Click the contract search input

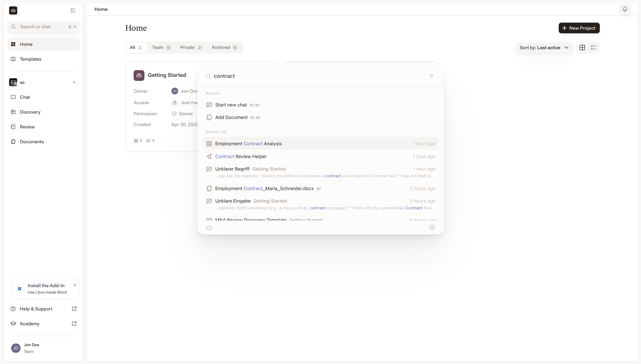tap(318, 76)
